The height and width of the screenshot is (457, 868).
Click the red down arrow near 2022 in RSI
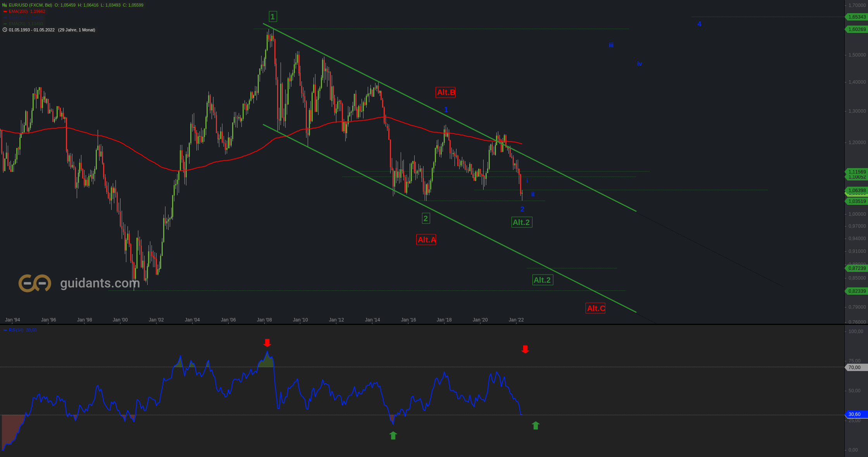(525, 349)
